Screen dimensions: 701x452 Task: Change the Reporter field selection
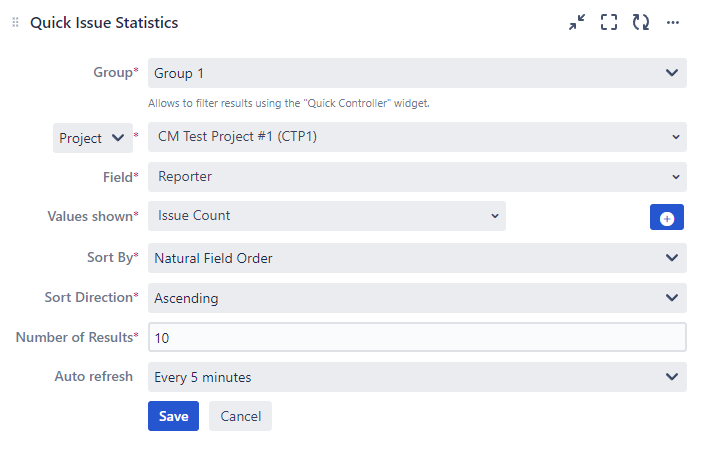coord(417,177)
